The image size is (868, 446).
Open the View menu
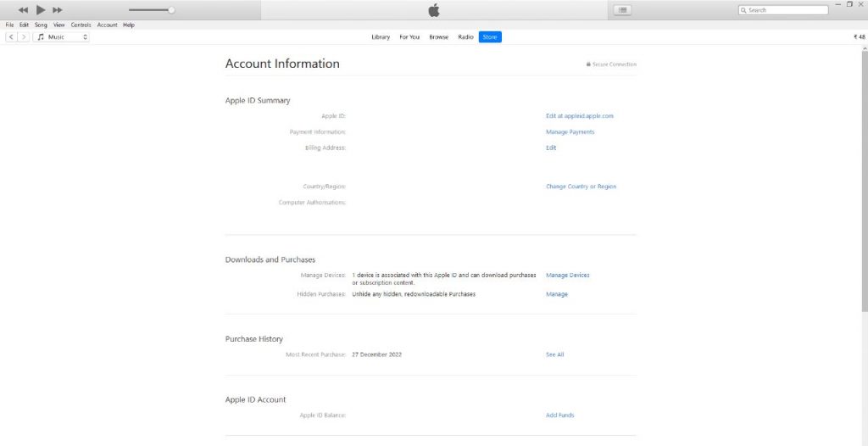(x=59, y=25)
